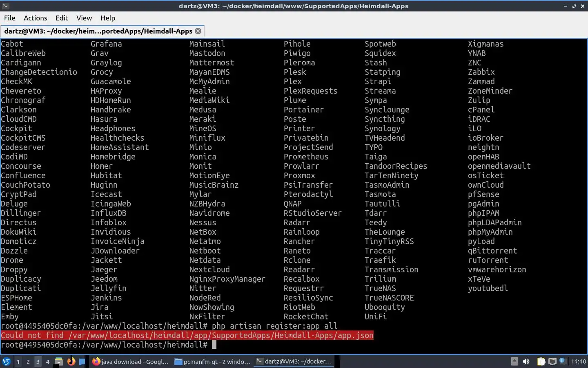Minimize the terminal window
The height and width of the screenshot is (368, 588).
(565, 6)
